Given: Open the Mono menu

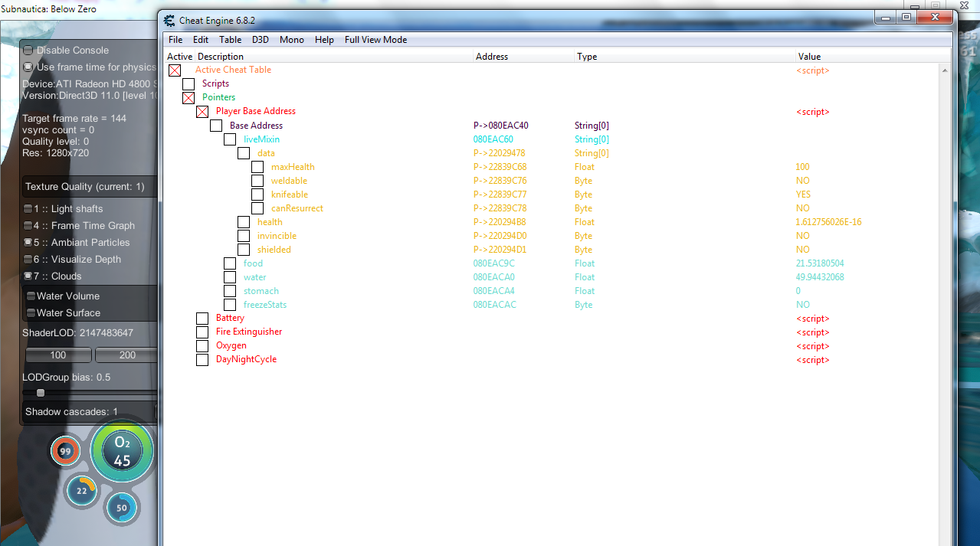Looking at the screenshot, I should pos(291,40).
